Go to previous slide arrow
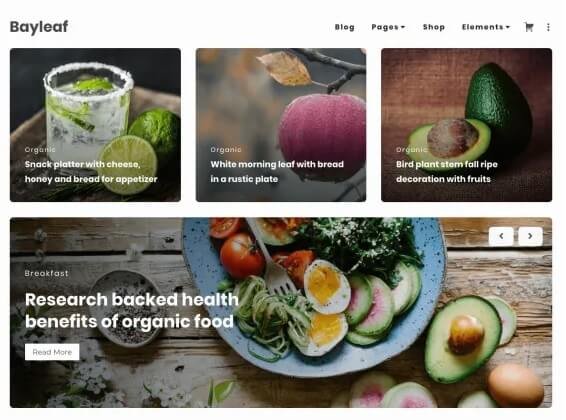The image size is (566, 420). pos(501,236)
